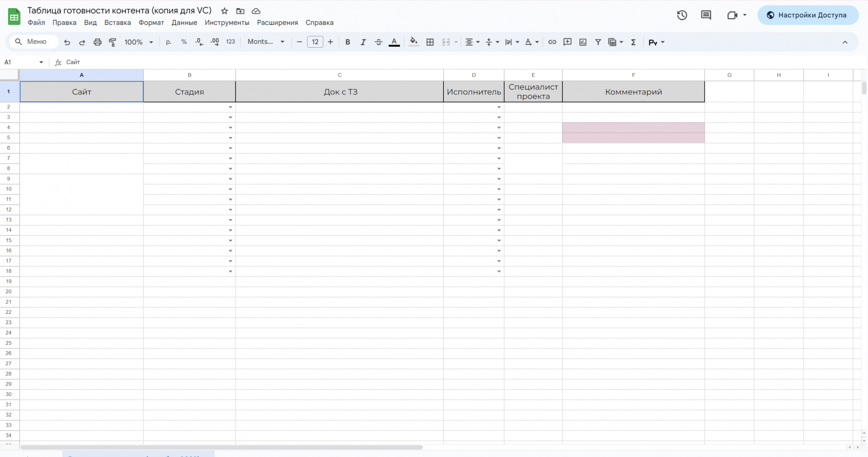868x457 pixels.
Task: Print the spreadsheet
Action: coord(98,42)
